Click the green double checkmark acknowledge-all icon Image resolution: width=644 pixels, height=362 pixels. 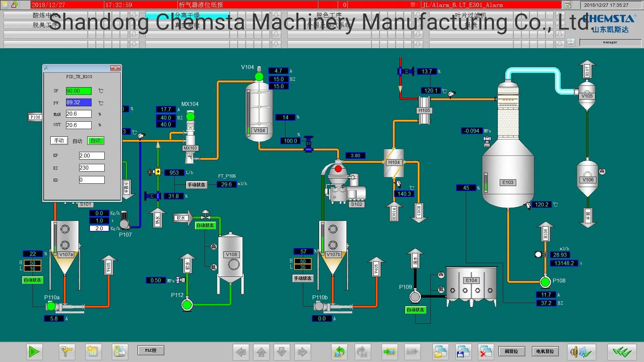pyautogui.click(x=622, y=352)
